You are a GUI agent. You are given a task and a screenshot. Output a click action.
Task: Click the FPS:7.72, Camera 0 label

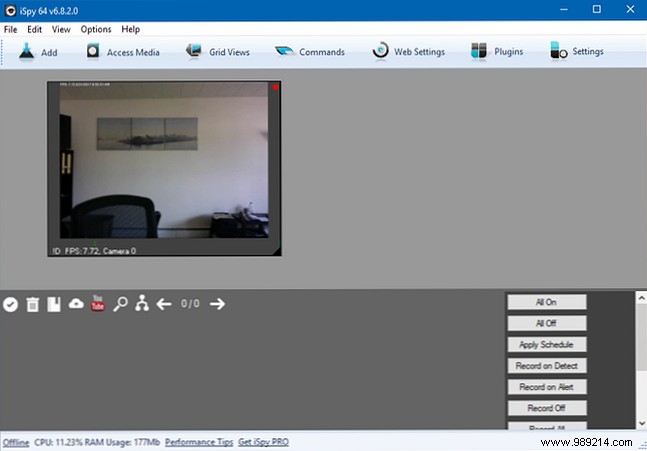100,251
